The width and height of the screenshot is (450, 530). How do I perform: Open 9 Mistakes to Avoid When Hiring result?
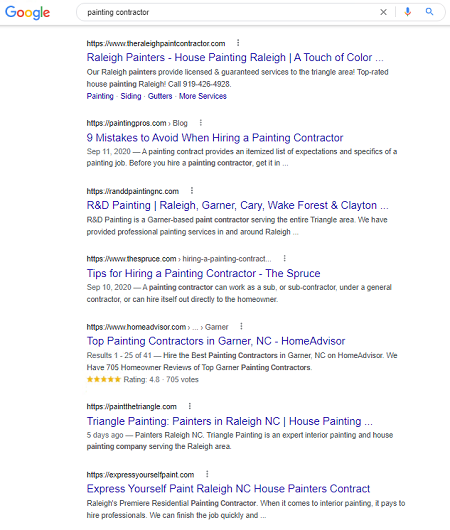pos(215,138)
